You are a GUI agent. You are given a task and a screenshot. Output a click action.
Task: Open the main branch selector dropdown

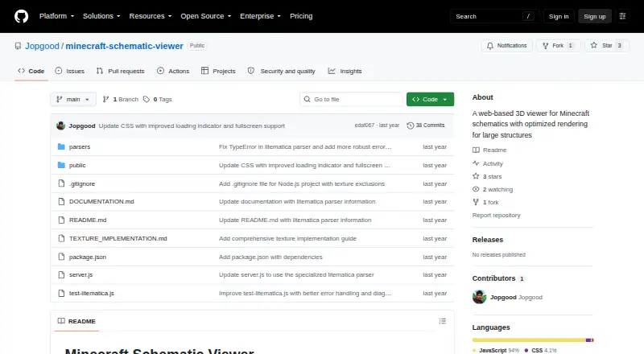pos(73,100)
